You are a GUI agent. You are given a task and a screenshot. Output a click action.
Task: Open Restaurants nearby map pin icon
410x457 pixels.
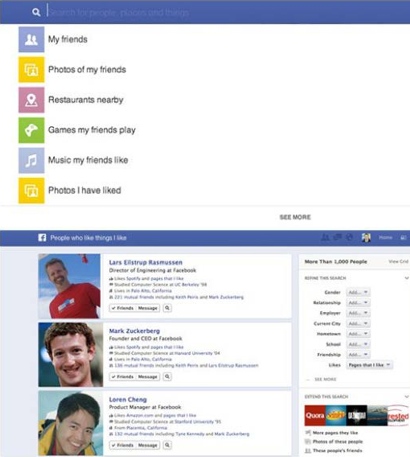pos(31,100)
